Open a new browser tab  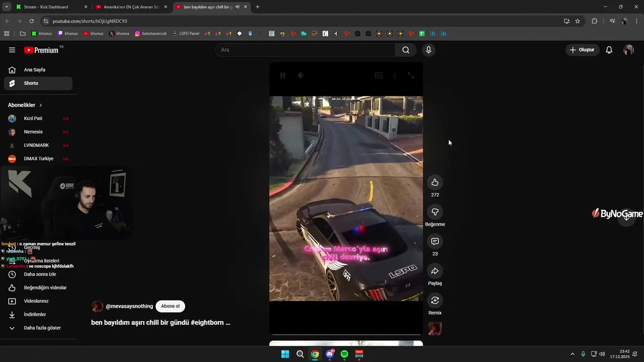click(258, 7)
